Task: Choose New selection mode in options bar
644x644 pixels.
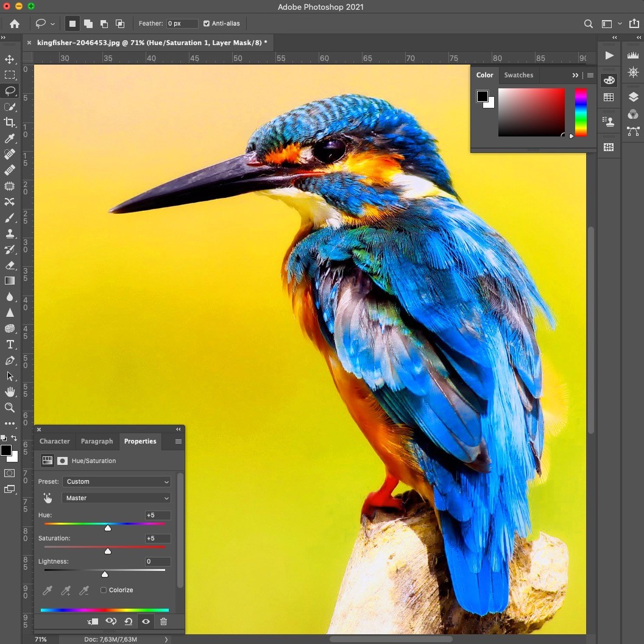Action: pyautogui.click(x=73, y=23)
